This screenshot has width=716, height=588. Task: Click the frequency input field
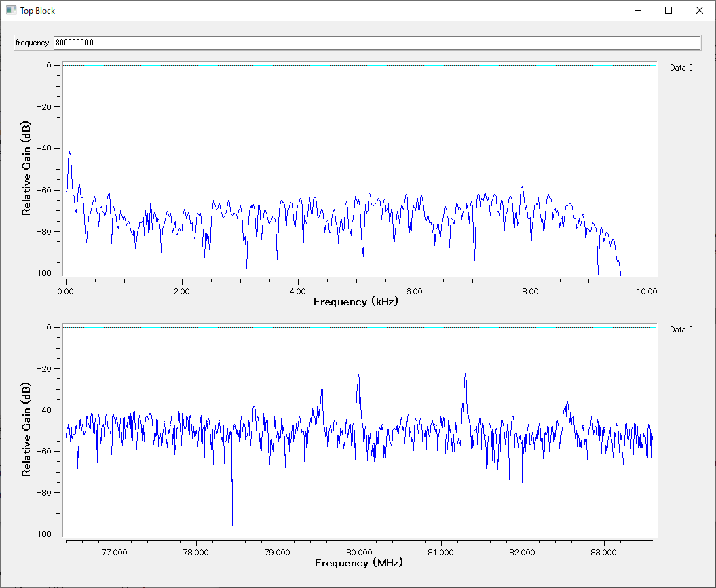click(377, 43)
